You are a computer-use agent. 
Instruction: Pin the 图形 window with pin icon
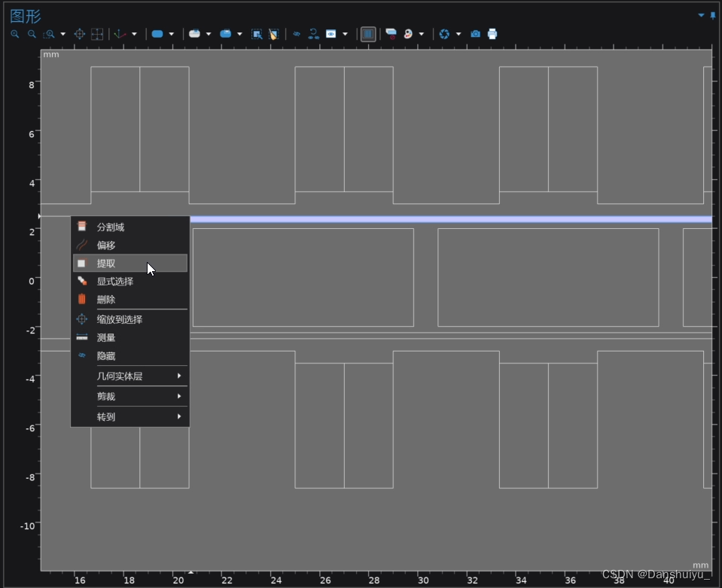click(713, 15)
